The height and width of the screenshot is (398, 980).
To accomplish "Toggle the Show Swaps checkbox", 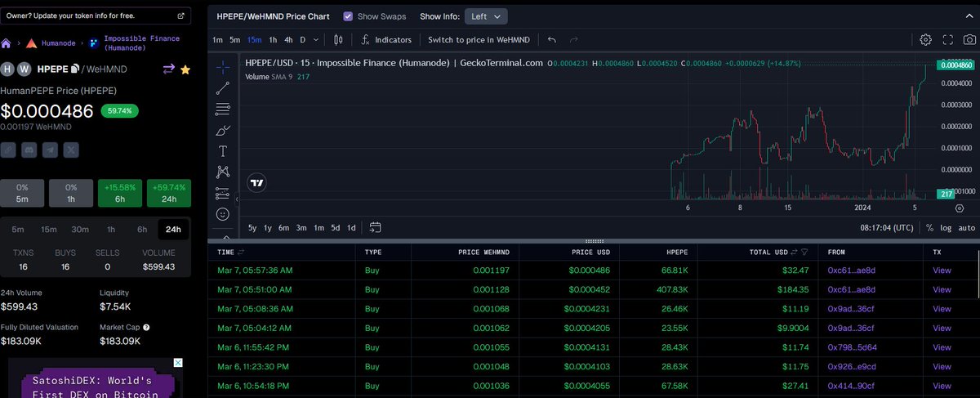I will (x=348, y=16).
